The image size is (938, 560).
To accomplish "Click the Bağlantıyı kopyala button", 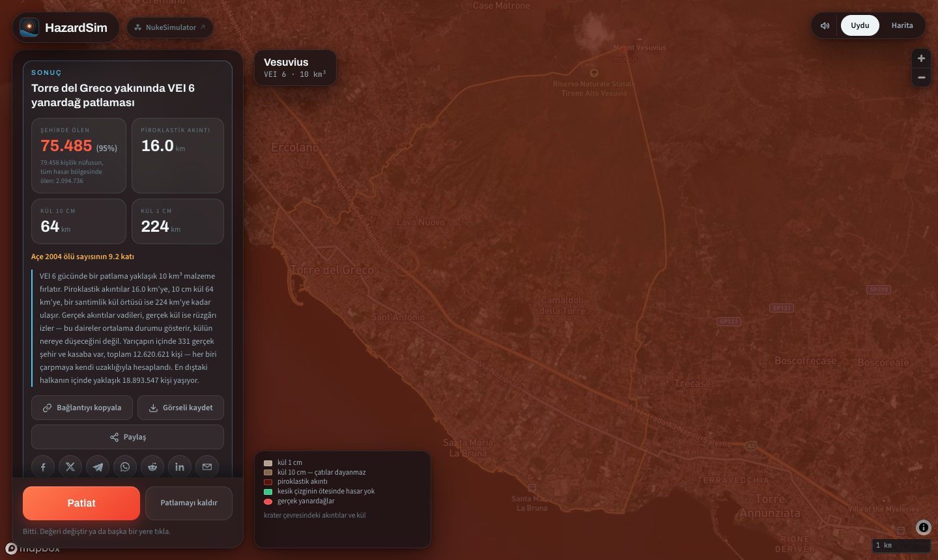I will coord(82,408).
